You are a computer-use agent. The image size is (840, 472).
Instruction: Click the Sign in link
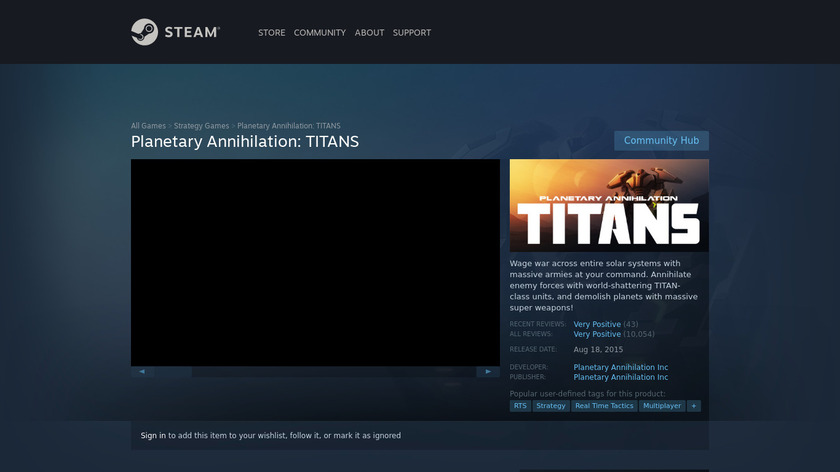point(153,435)
